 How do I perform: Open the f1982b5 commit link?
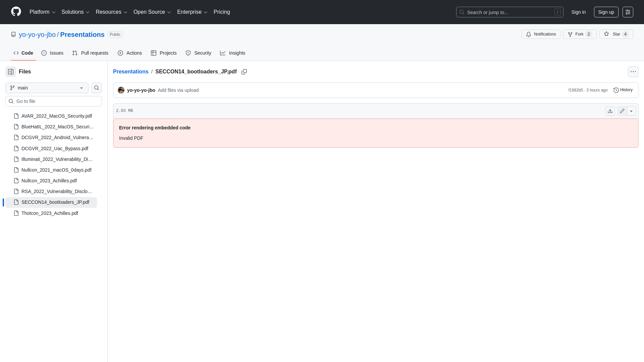[576, 90]
